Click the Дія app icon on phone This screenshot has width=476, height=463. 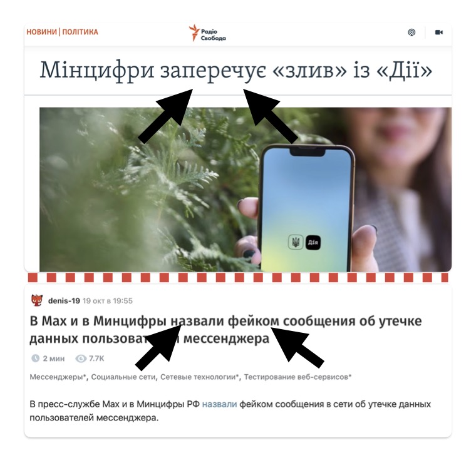click(x=313, y=242)
